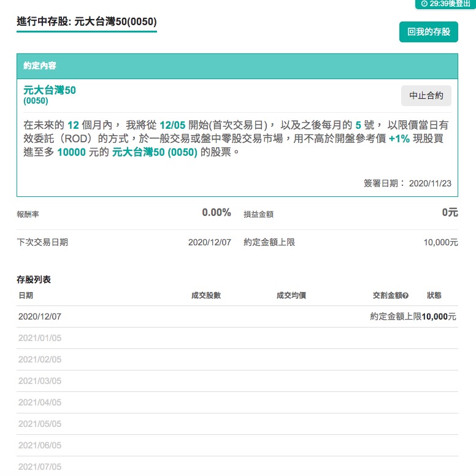Click the 狀態 column header
Viewport: 476px width, 476px height.
point(434,296)
